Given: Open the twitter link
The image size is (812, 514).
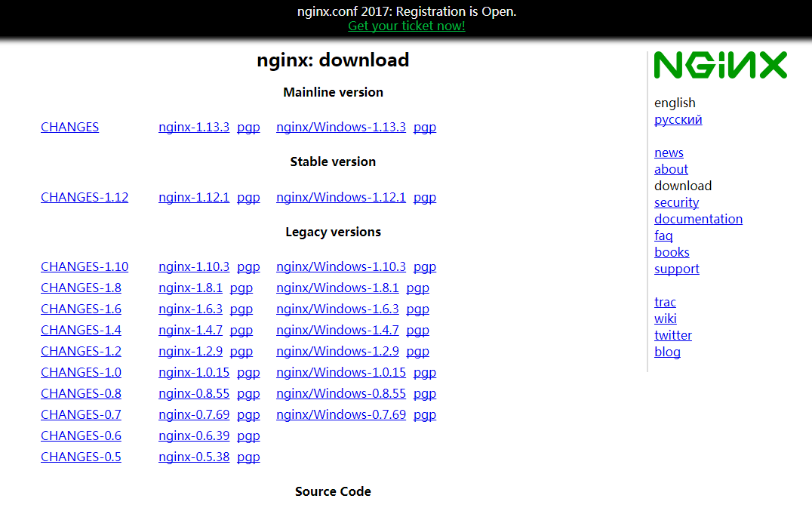Looking at the screenshot, I should tap(672, 336).
